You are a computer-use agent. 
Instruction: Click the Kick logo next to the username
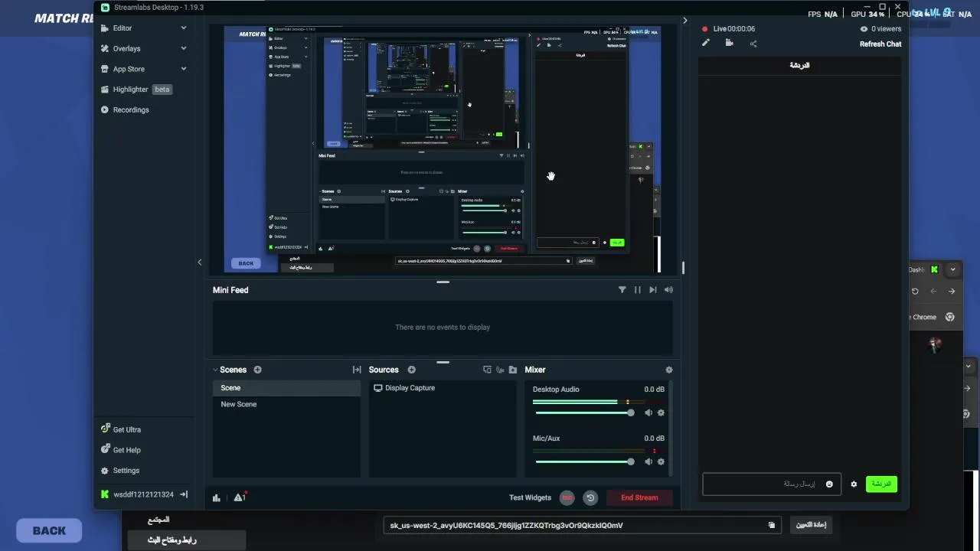click(105, 494)
